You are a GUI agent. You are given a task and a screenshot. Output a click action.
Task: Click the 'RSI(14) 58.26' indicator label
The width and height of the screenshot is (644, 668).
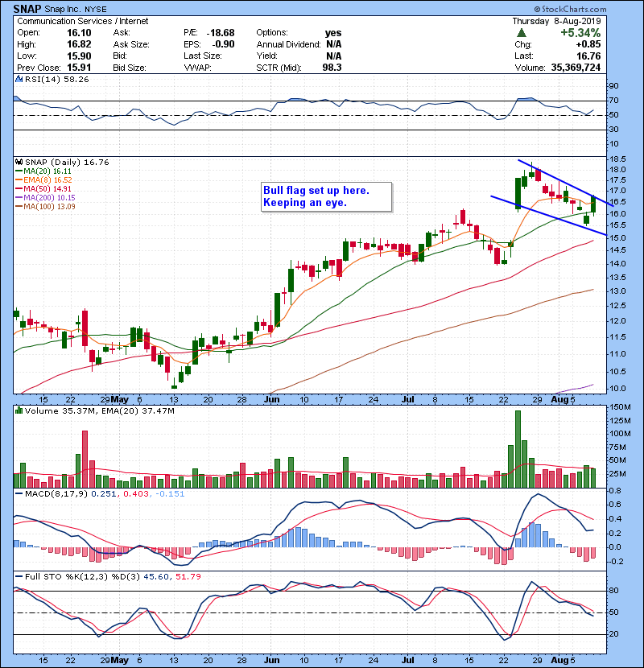57,79
